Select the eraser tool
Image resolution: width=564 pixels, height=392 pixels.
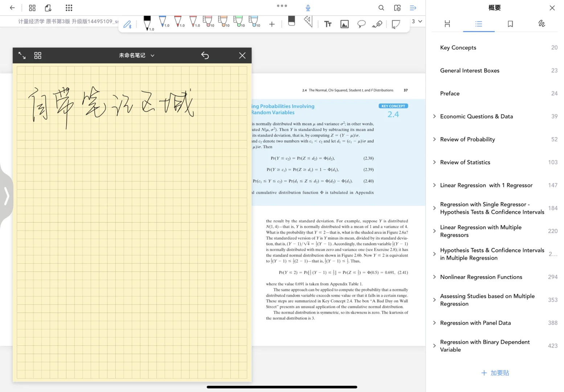[x=291, y=21]
